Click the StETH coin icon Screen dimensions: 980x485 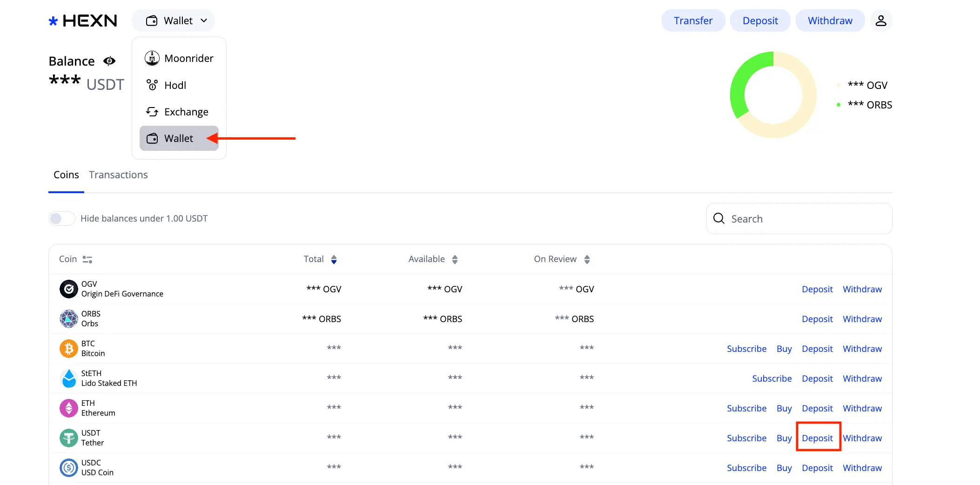point(69,378)
